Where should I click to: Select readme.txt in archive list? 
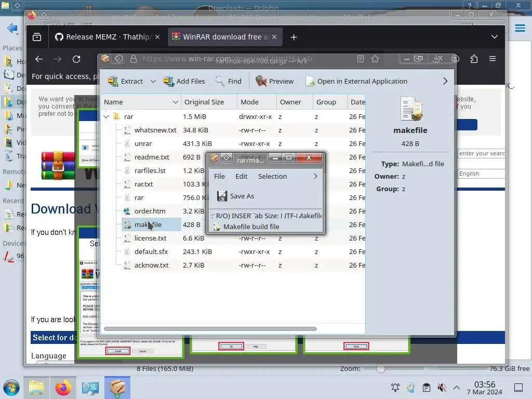[151, 157]
